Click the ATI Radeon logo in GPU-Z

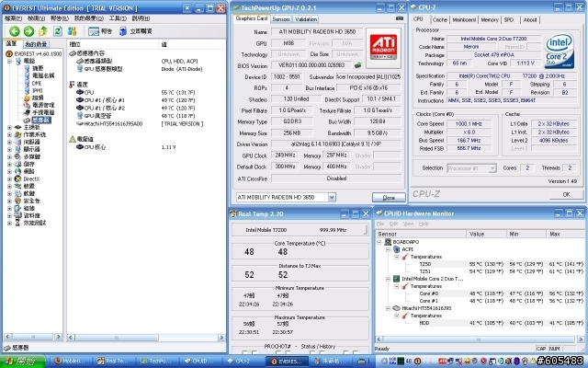[x=384, y=47]
